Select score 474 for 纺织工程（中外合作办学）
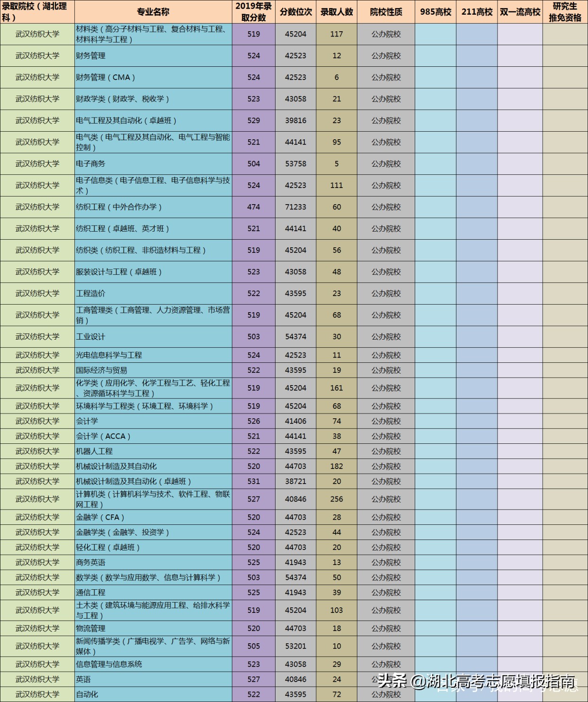Viewport: 588px width, 702px height. coord(254,207)
